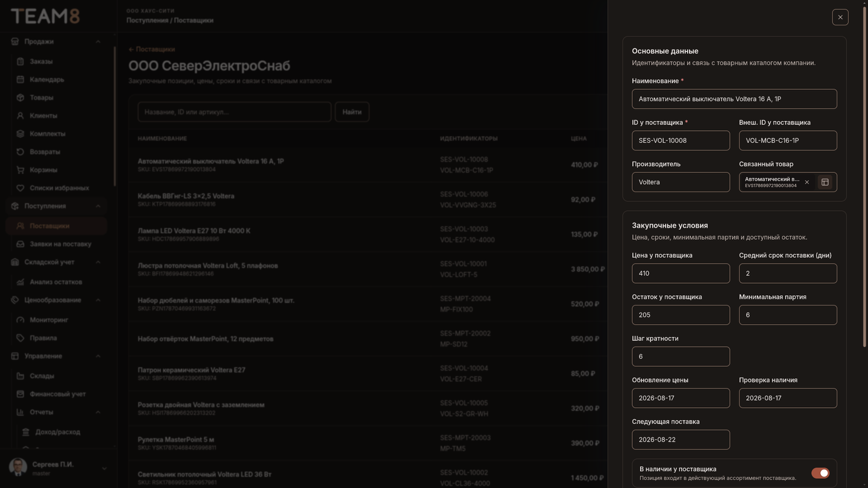Click the TEAM8 logo
Image resolution: width=868 pixels, height=488 pixels.
coord(45,16)
